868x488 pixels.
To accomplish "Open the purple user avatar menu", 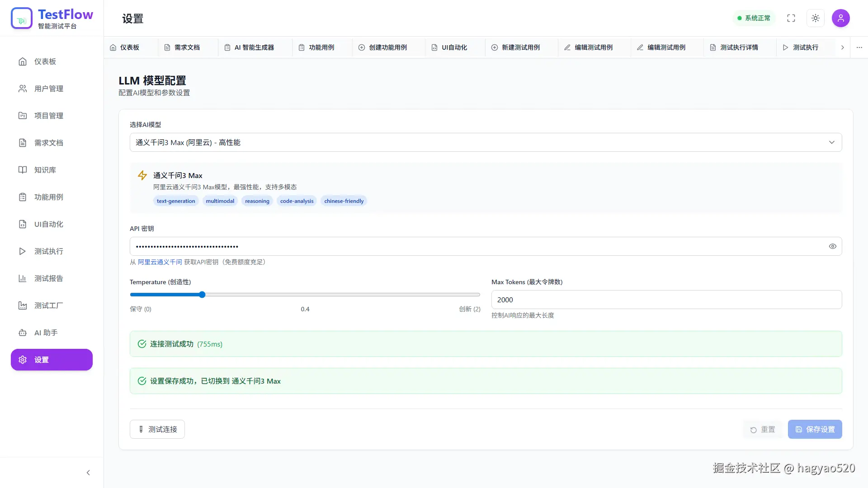I will (x=840, y=18).
